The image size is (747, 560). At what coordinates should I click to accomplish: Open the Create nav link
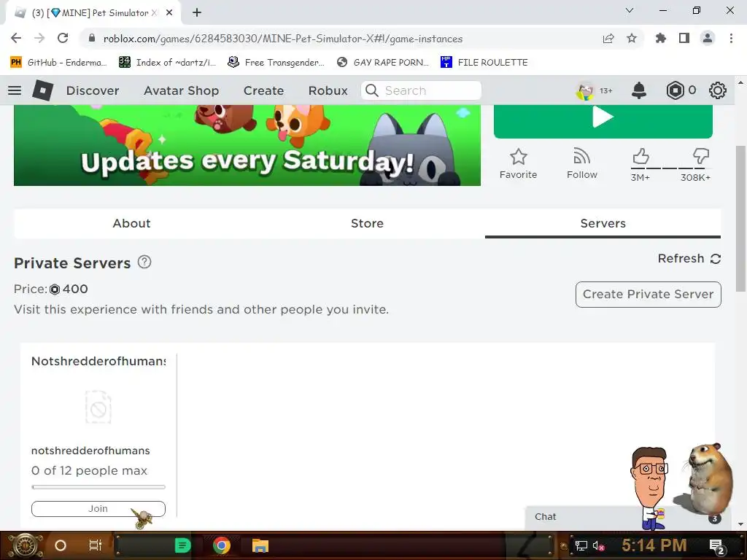263,90
